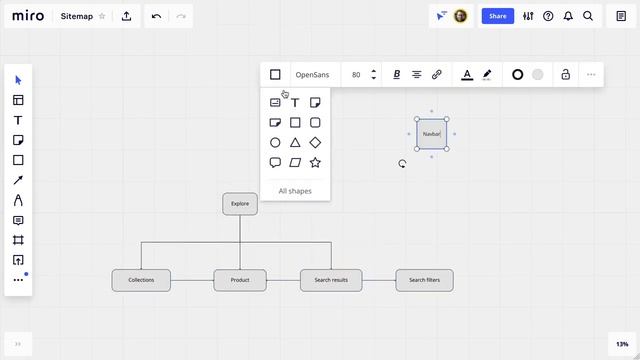Change the text color
This screenshot has width=640, height=360.
coord(467,75)
